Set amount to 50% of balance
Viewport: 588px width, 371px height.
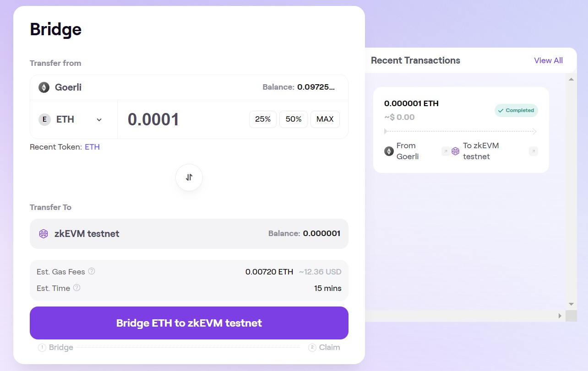tap(294, 119)
